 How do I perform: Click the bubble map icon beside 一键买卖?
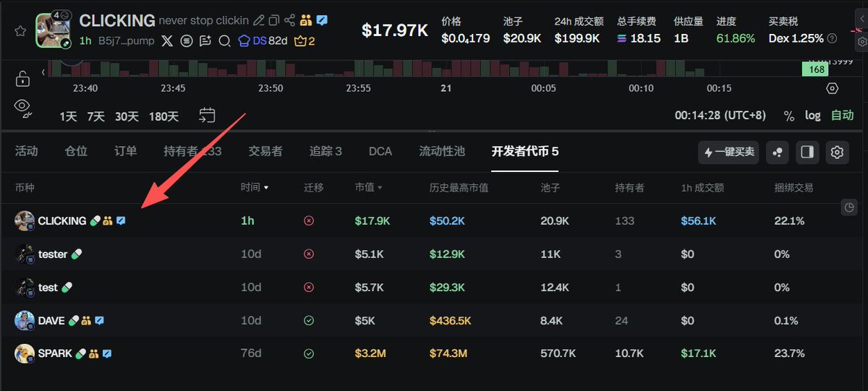click(778, 152)
